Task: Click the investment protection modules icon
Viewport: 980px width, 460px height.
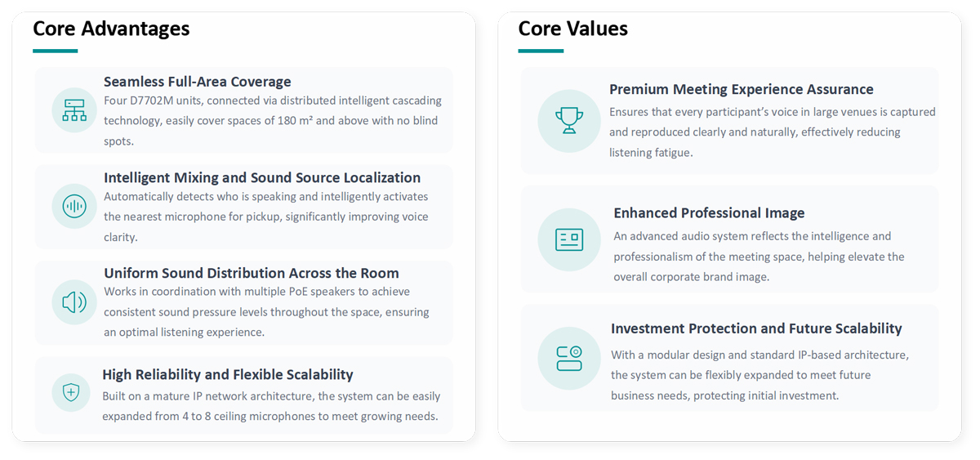Action: click(x=569, y=358)
